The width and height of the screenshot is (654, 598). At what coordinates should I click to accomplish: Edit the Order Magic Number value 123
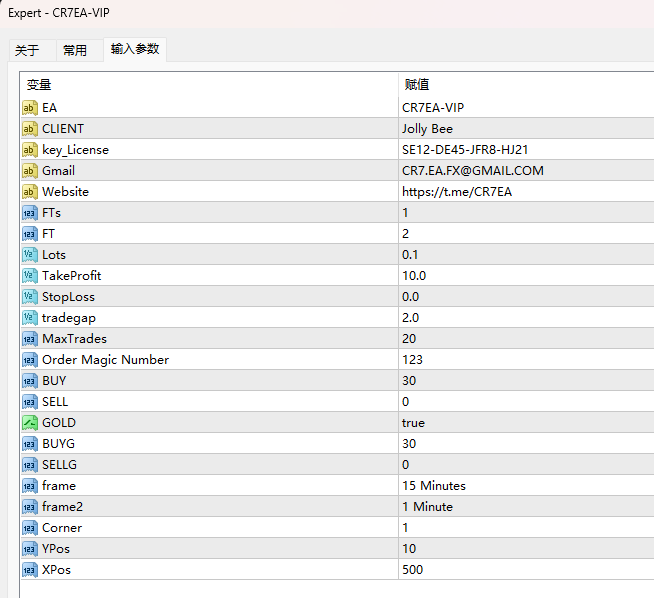point(526,359)
